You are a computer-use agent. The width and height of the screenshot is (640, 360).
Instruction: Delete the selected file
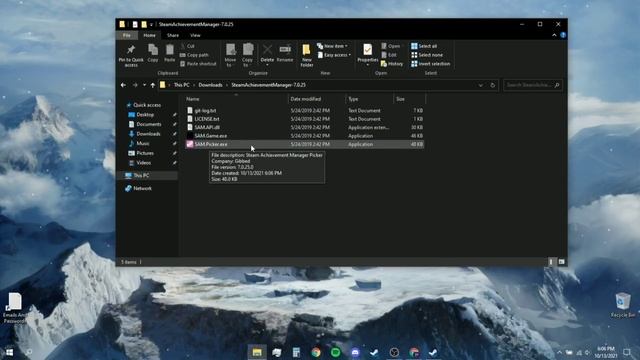coord(267,54)
